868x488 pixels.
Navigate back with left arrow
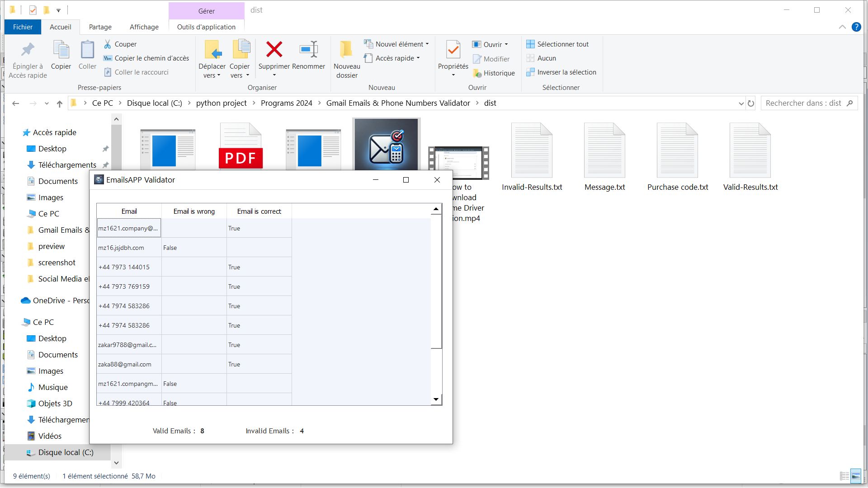(x=15, y=103)
